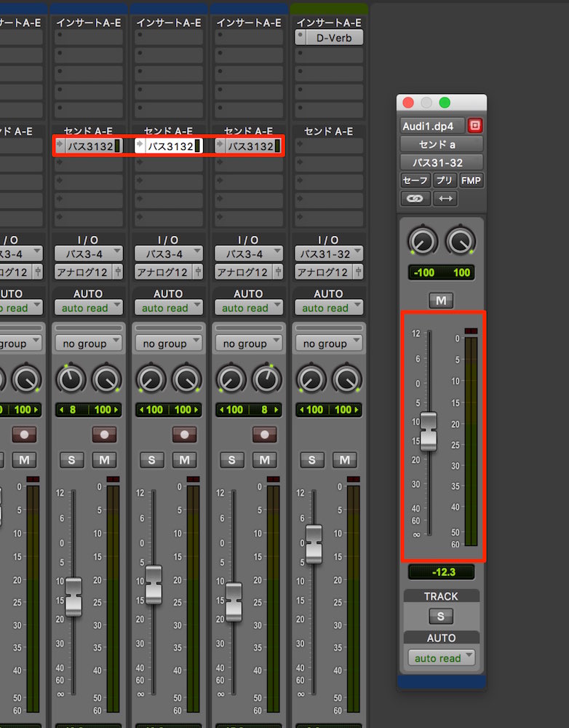Viewport: 569px width, 728px height.
Task: Toggle the pan link icon in send window
Action: tap(415, 199)
